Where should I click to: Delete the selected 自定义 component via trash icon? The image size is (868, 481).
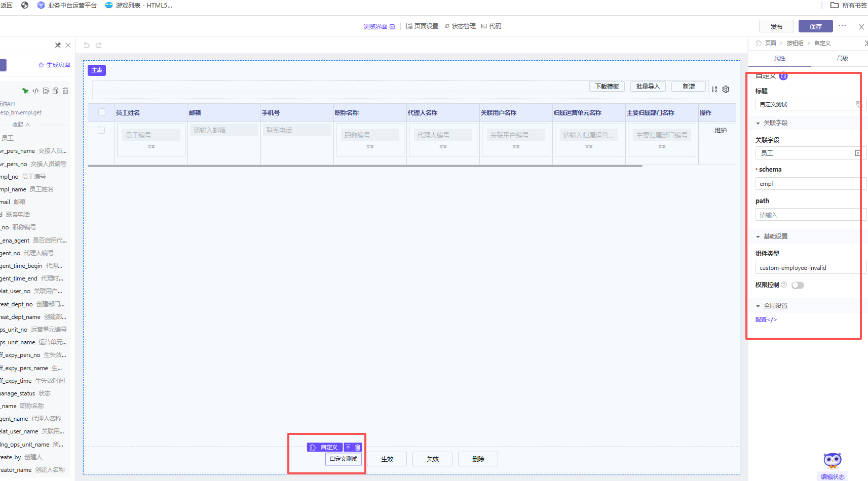point(357,447)
